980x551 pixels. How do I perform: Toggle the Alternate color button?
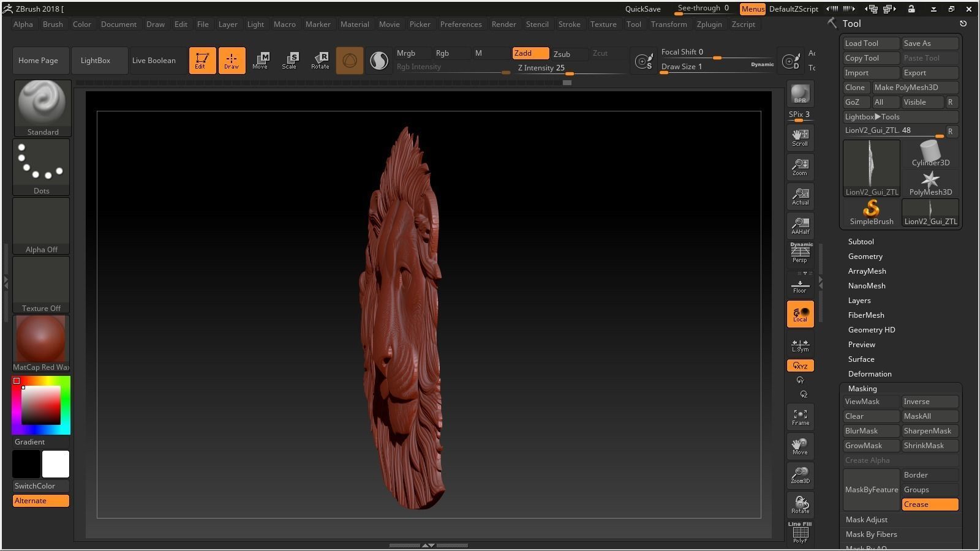[x=41, y=501]
